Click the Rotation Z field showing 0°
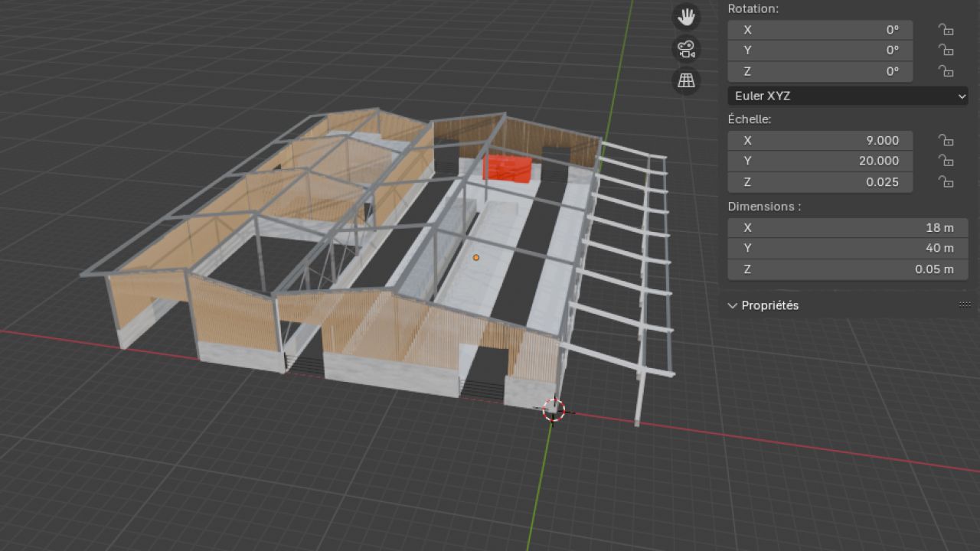Screen dimensions: 980x551 [820, 71]
